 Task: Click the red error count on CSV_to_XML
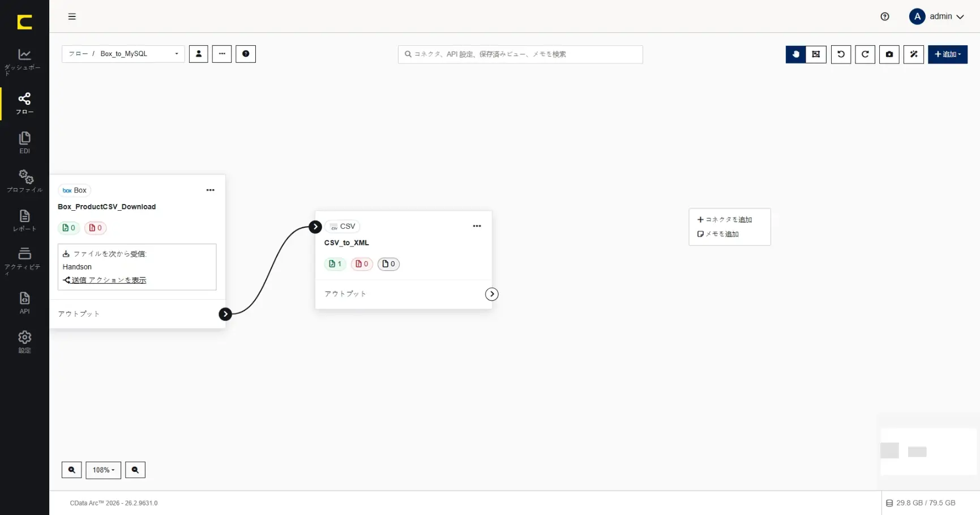pos(362,264)
